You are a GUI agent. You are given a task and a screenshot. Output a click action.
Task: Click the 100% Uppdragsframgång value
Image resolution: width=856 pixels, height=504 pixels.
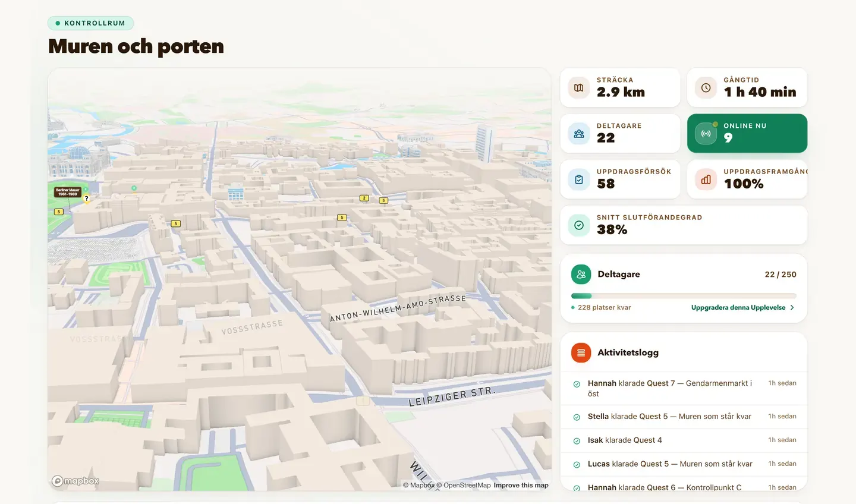tap(744, 184)
